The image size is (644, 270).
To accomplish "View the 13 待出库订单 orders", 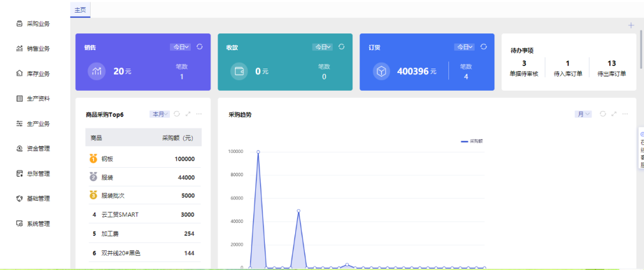I will (x=611, y=68).
